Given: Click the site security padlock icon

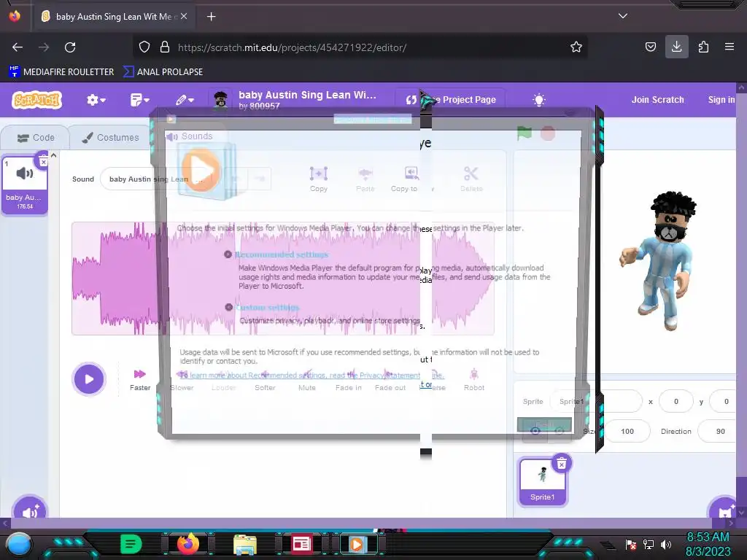Looking at the screenshot, I should [x=165, y=47].
